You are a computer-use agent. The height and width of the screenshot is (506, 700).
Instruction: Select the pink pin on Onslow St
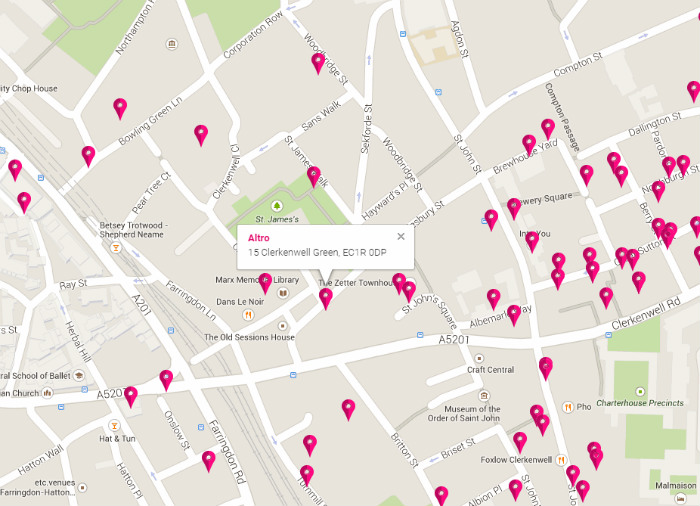pos(208,461)
